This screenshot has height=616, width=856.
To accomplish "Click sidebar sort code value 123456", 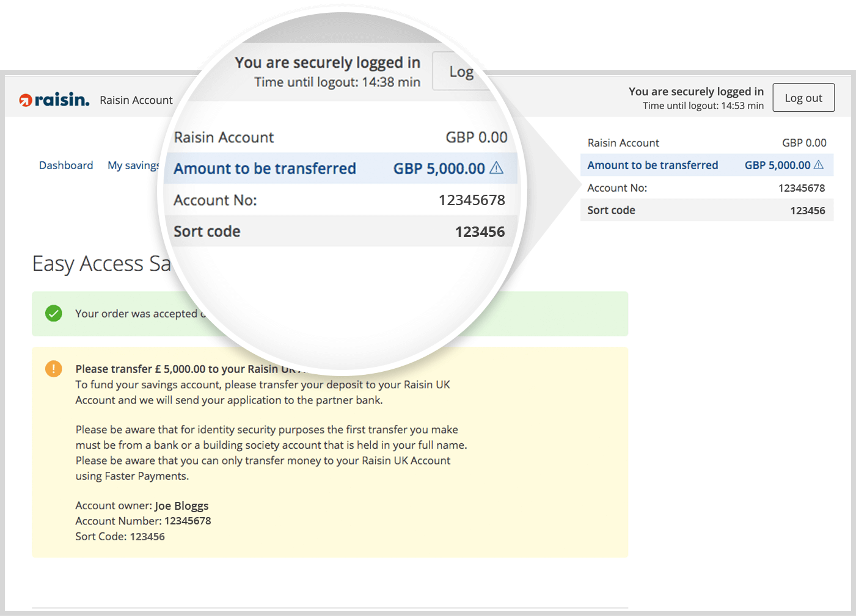I will [x=808, y=211].
